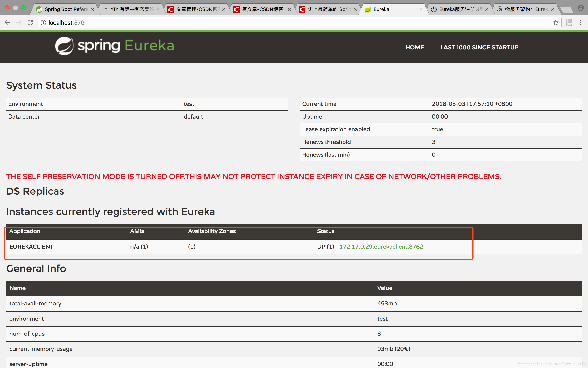Image resolution: width=588 pixels, height=368 pixels.
Task: Click the Uptime label in System Status
Action: [312, 117]
